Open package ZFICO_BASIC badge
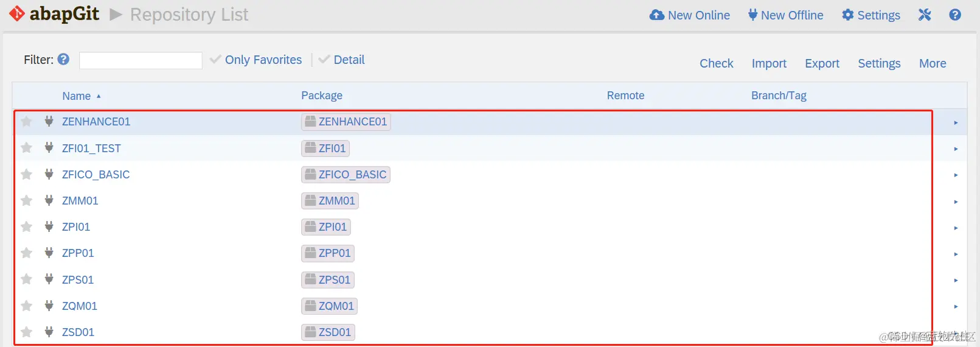Screen dimensions: 980x347 346,175
